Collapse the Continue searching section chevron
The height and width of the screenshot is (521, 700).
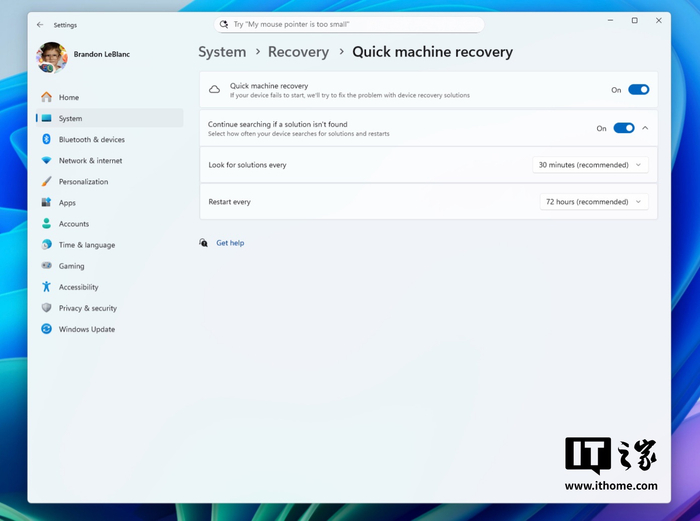[x=645, y=128]
